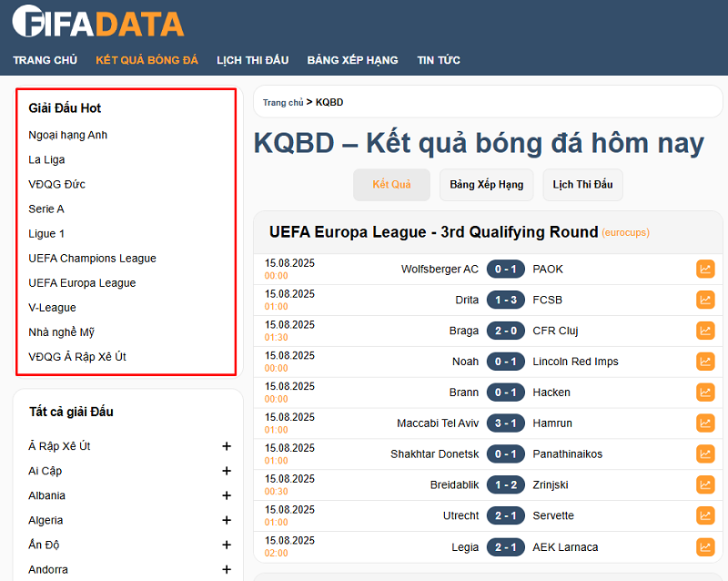Select the Bảng Xếp Hạng tab button
Image resolution: width=728 pixels, height=581 pixels.
[x=486, y=184]
